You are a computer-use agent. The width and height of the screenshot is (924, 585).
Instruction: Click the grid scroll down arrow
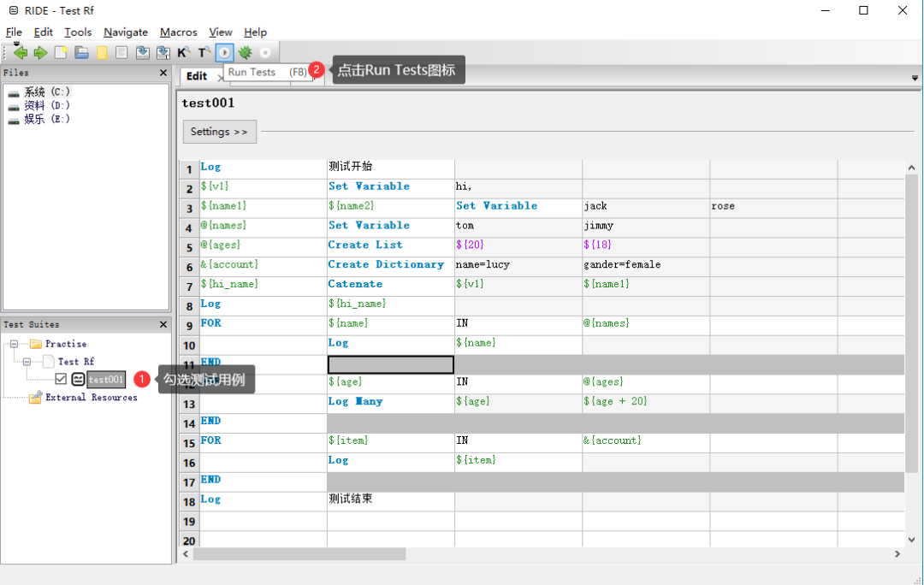912,540
